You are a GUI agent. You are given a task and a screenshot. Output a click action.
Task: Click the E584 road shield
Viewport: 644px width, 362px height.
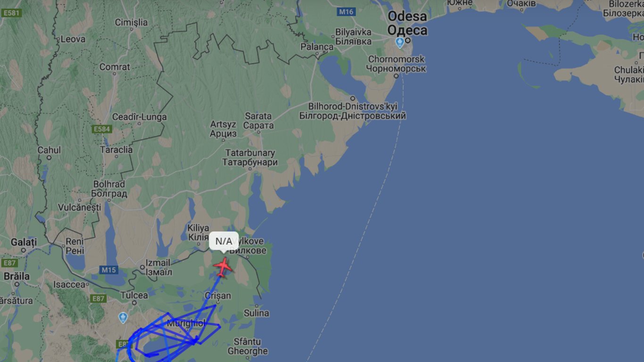coord(102,129)
